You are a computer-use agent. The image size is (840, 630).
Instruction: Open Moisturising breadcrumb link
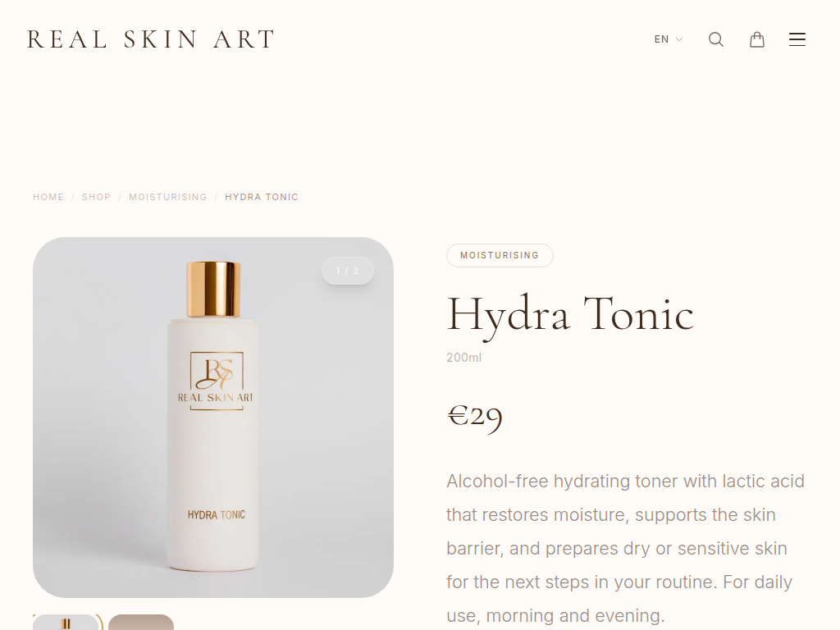point(167,197)
